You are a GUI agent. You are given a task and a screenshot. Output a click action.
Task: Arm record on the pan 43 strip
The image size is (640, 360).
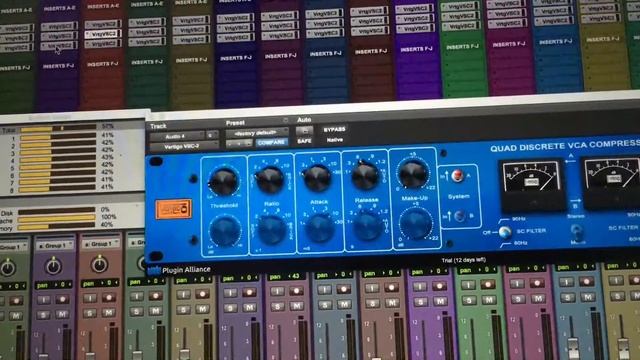tap(296, 291)
